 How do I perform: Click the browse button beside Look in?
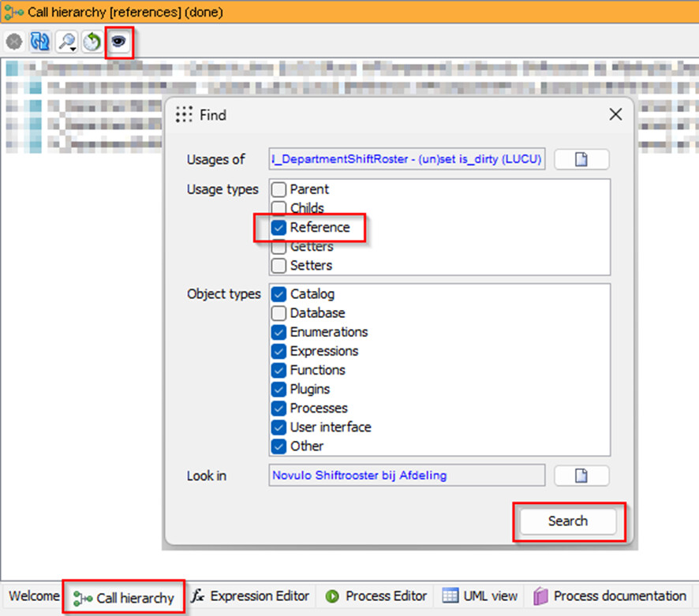tap(581, 475)
